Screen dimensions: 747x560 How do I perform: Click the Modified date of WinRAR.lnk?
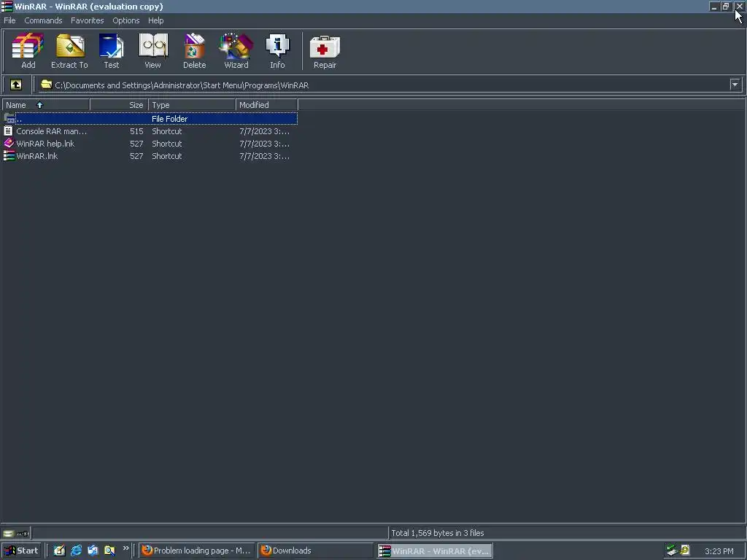pyautogui.click(x=264, y=156)
